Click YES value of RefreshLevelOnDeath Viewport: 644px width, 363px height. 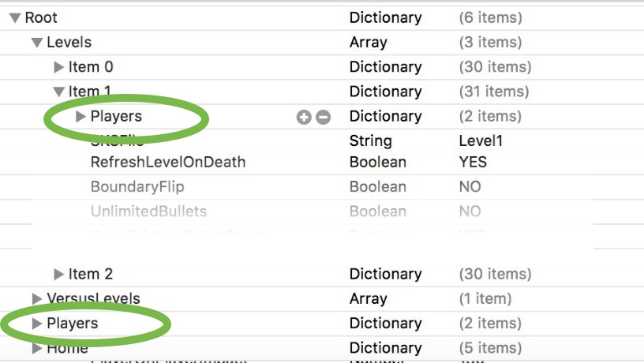coord(473,163)
